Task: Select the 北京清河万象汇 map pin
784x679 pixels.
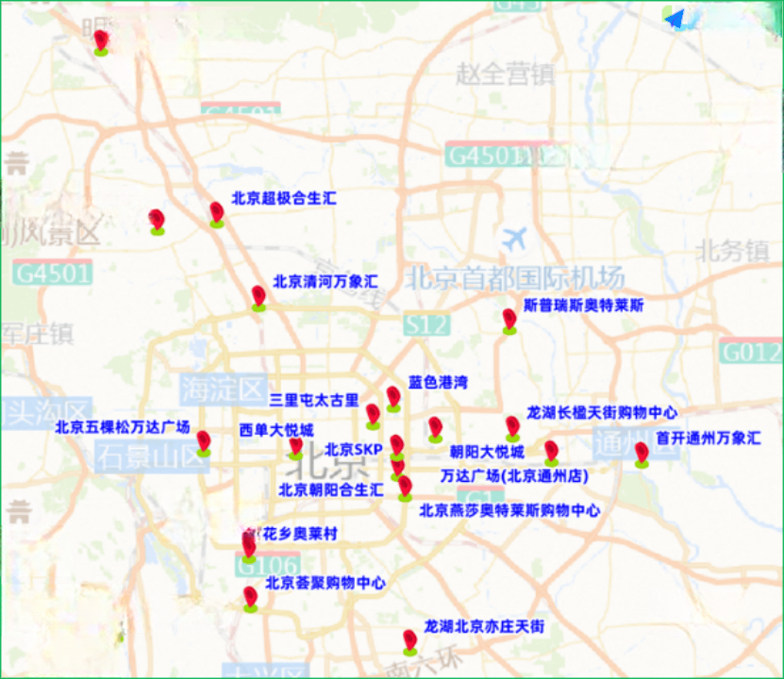Action: (259, 298)
